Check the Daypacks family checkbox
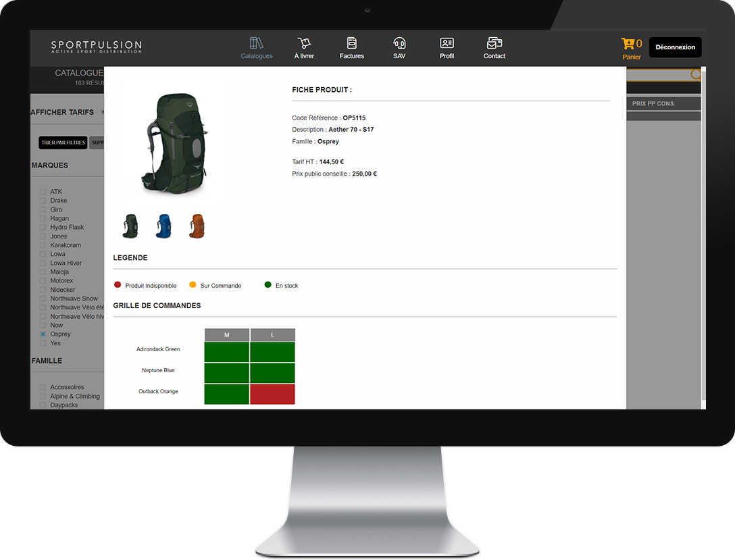This screenshot has height=560, width=735. (43, 405)
